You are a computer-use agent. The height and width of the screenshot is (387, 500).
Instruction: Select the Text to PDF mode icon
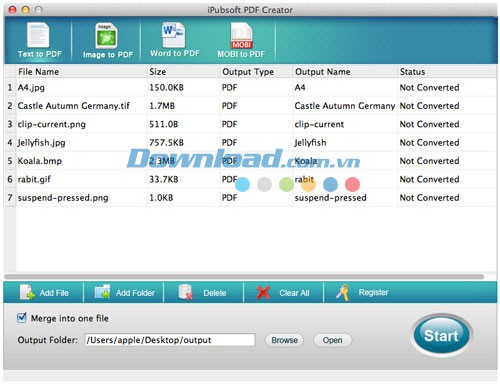[x=38, y=35]
